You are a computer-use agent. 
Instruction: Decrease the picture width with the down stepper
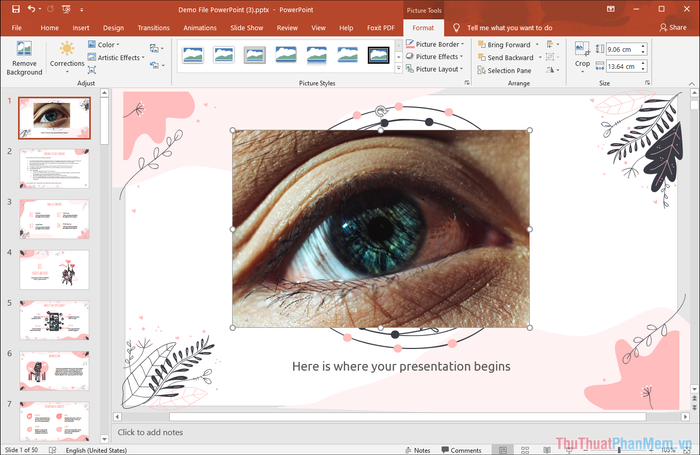click(643, 69)
